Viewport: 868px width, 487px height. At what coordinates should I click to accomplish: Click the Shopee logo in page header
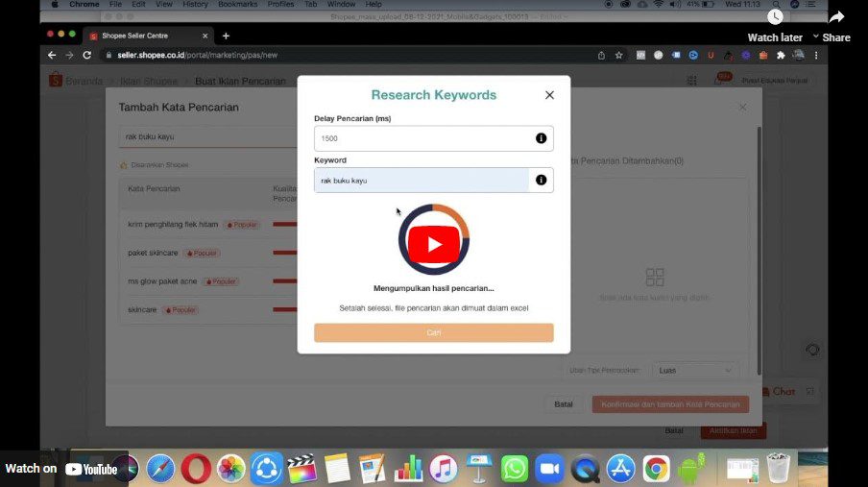point(56,80)
